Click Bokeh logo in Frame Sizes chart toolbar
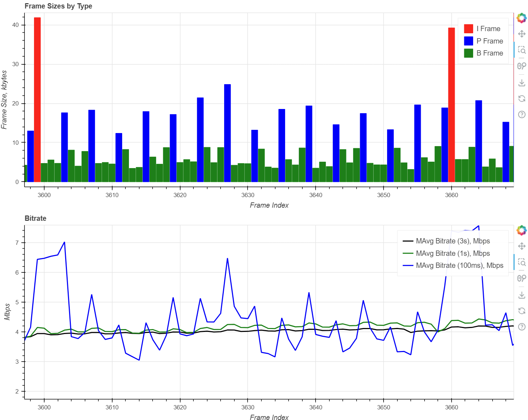 (522, 18)
